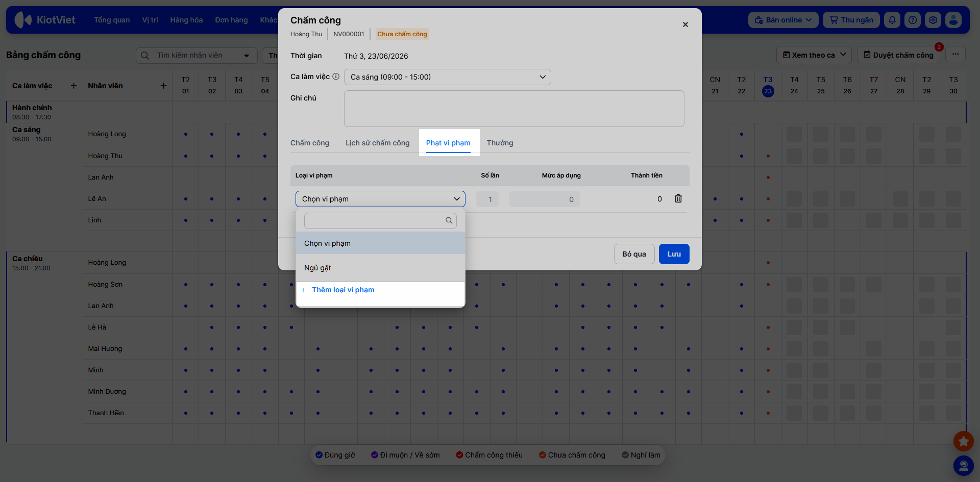Open the settings gear icon

point(933,20)
